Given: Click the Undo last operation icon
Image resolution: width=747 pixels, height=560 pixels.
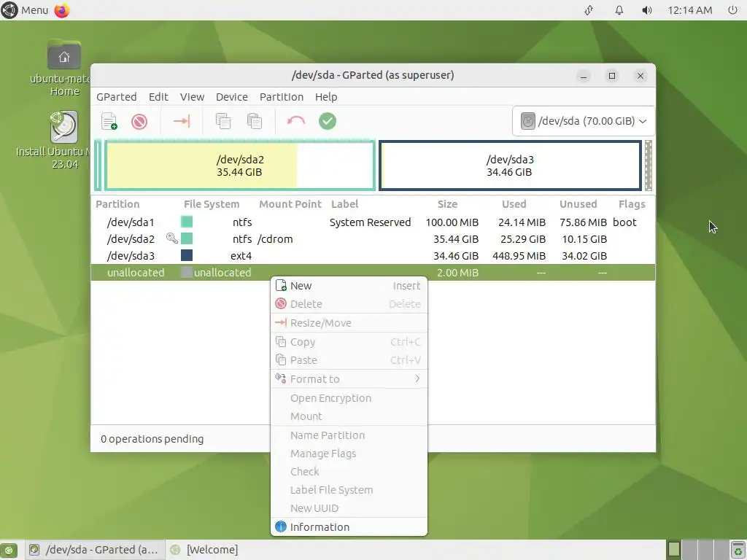Looking at the screenshot, I should pyautogui.click(x=296, y=121).
